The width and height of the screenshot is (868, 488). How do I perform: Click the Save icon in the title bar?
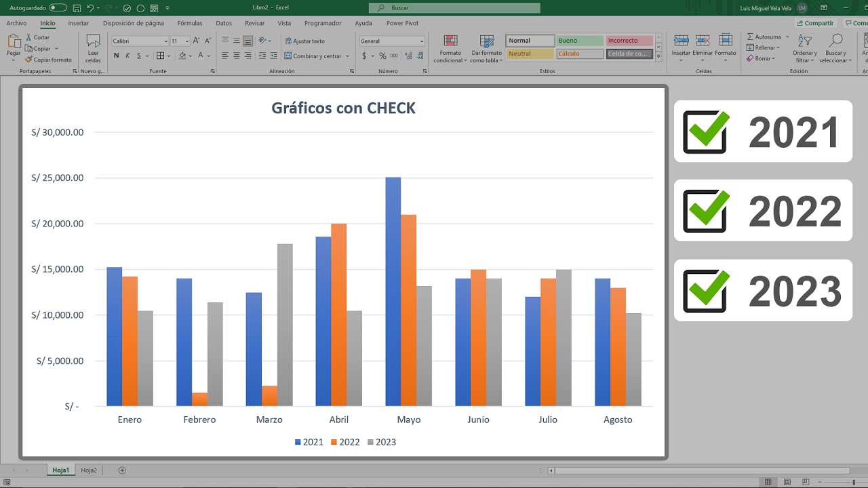point(77,8)
